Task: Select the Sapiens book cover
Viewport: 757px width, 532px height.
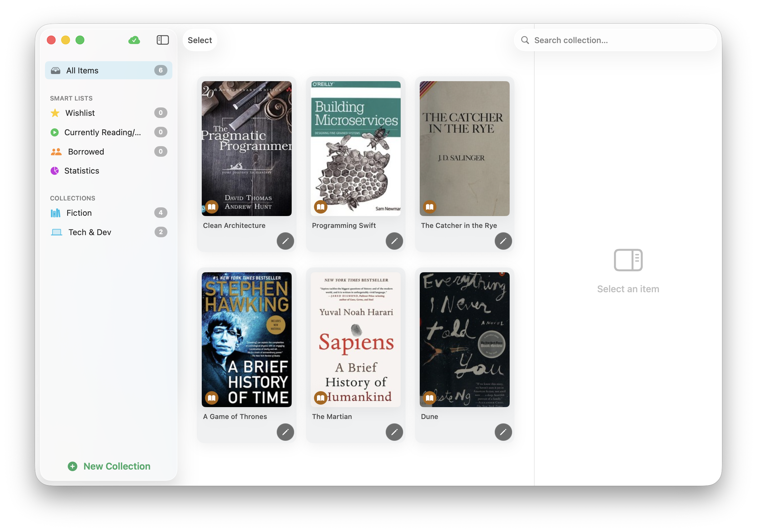Action: point(355,340)
